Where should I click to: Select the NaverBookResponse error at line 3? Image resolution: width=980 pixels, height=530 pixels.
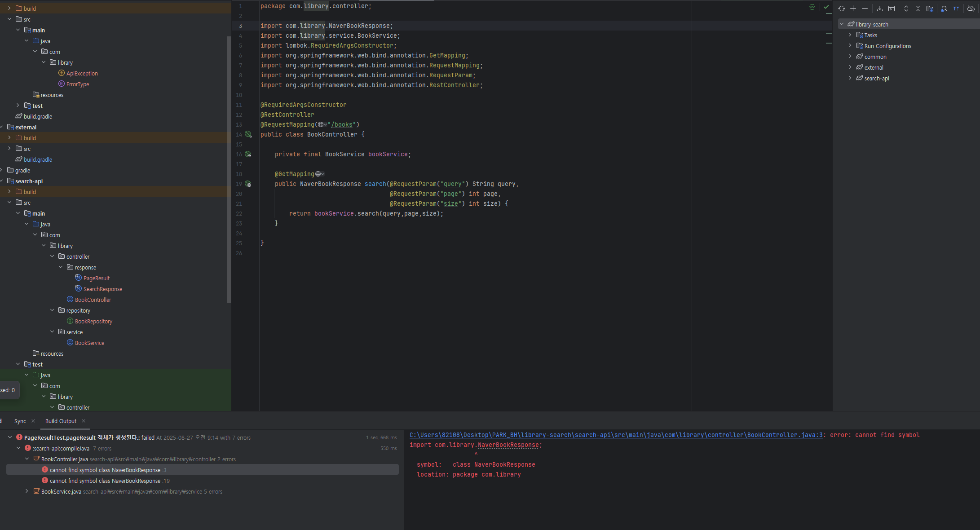[202, 470]
